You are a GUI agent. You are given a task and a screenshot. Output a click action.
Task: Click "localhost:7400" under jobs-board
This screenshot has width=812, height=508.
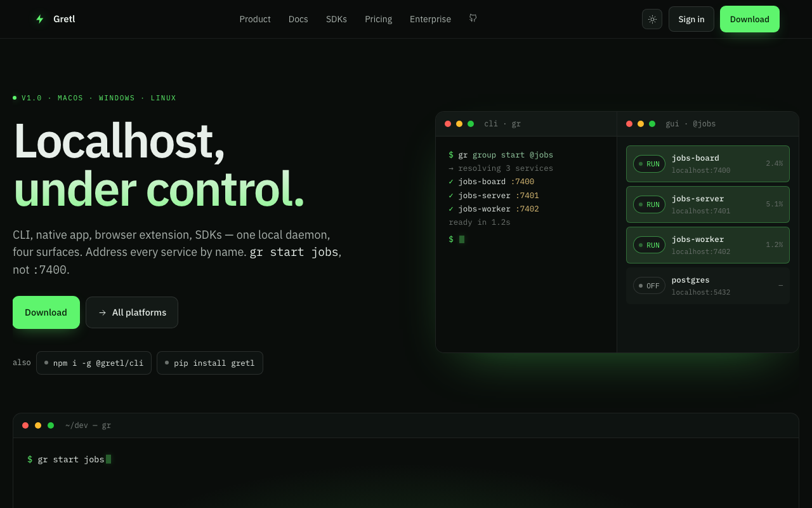tap(701, 170)
